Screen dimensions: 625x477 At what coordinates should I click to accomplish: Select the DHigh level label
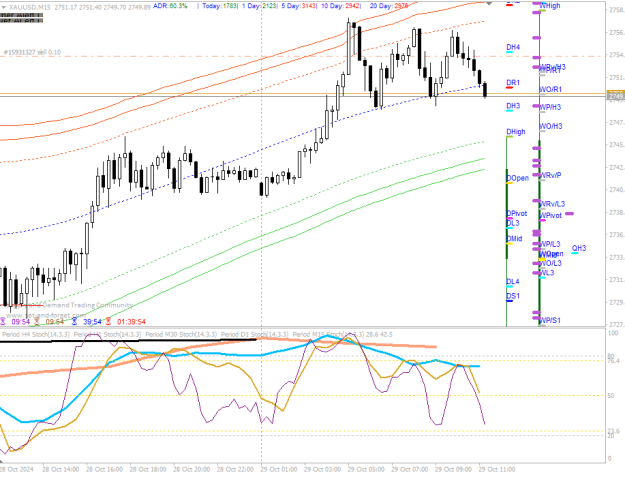(516, 132)
